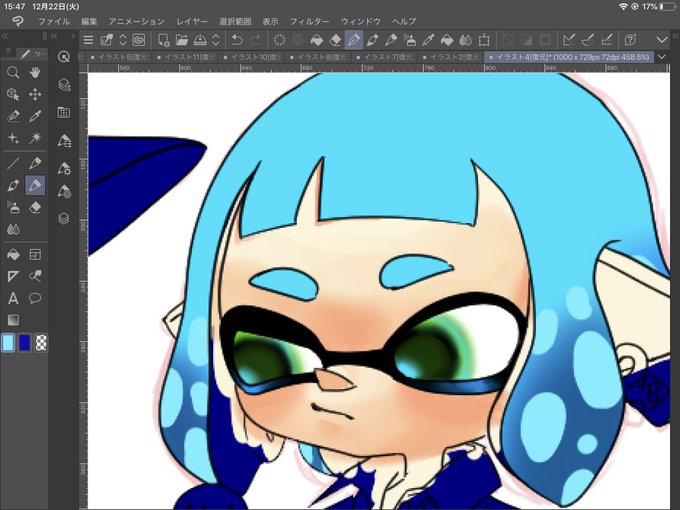The height and width of the screenshot is (510, 680).
Task: Select the Move layer tool
Action: point(35,94)
